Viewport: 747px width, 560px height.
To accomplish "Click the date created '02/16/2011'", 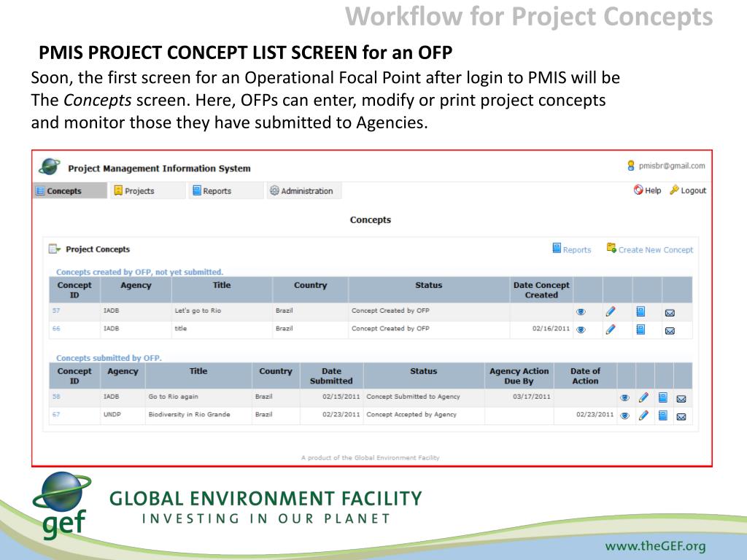I will 551,329.
